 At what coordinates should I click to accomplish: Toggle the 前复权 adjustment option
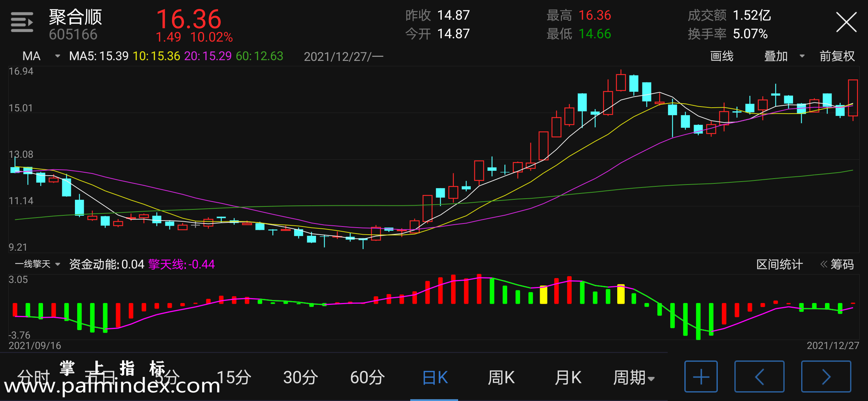(837, 56)
